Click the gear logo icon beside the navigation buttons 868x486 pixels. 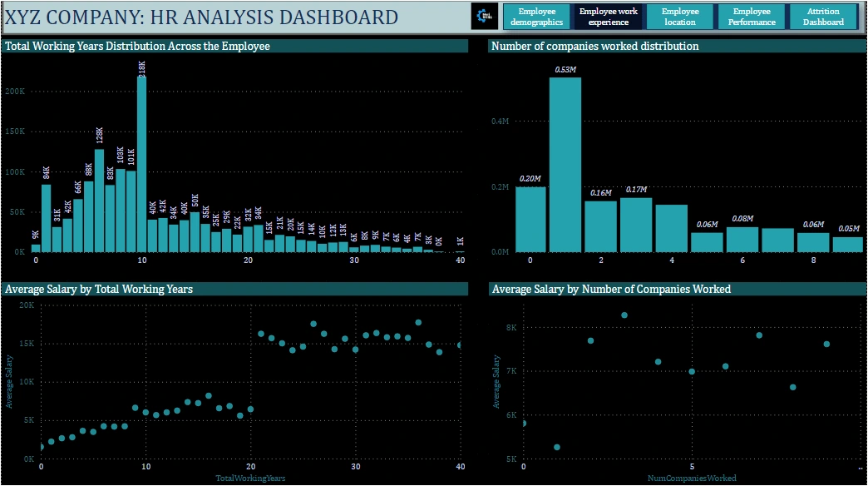[x=485, y=17]
